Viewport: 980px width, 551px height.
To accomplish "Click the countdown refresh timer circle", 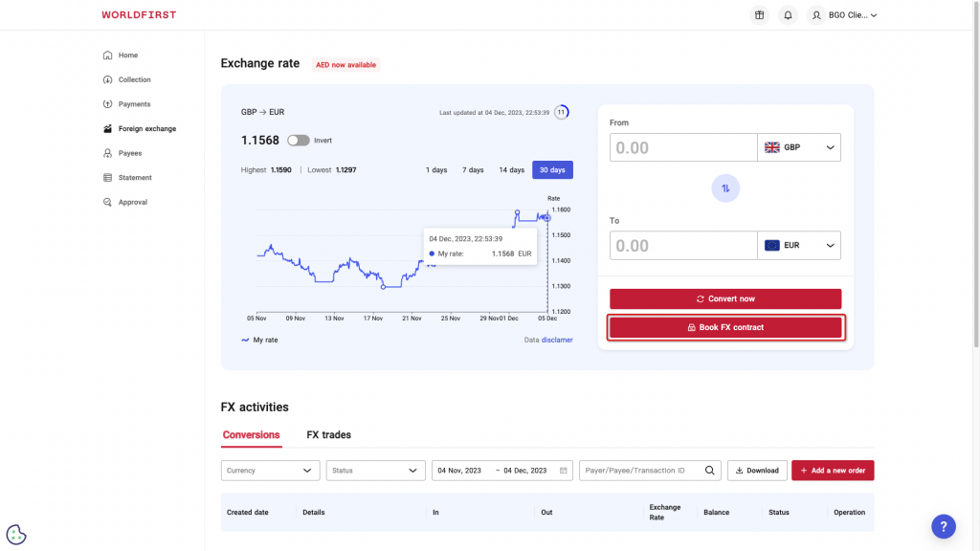I will (x=562, y=112).
